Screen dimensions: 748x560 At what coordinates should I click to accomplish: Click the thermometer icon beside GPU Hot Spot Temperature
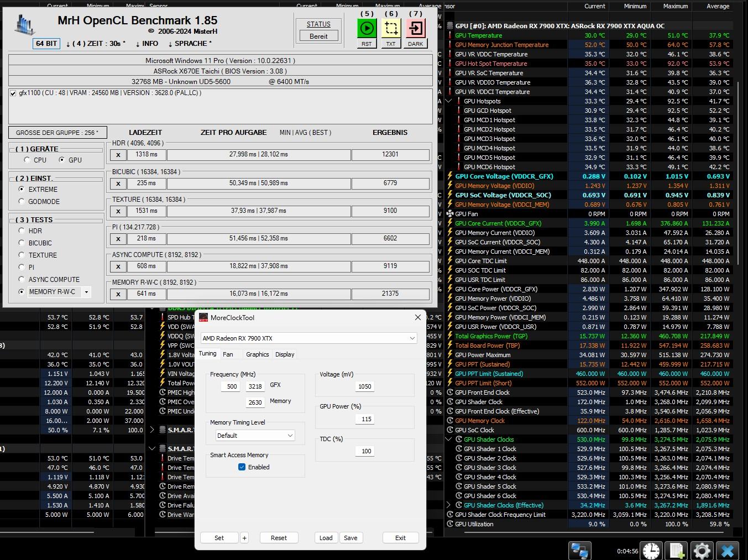[450, 64]
